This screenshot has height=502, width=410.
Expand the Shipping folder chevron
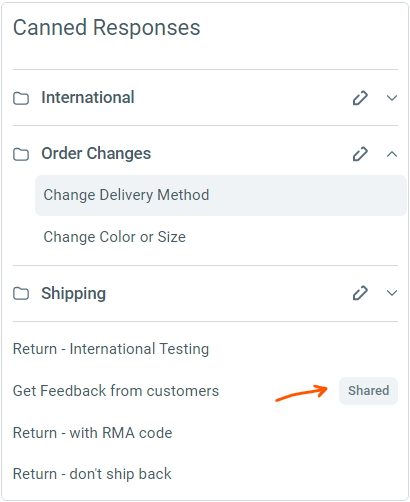click(392, 293)
